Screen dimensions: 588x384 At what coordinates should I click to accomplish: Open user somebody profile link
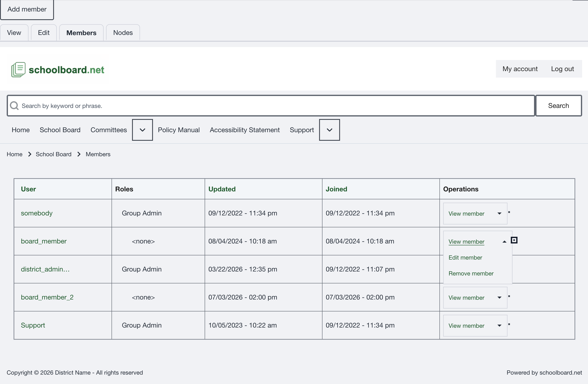37,213
